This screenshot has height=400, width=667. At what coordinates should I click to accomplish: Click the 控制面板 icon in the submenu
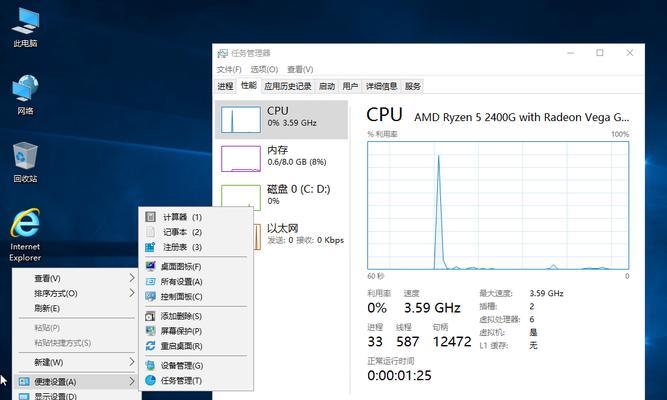(150, 297)
